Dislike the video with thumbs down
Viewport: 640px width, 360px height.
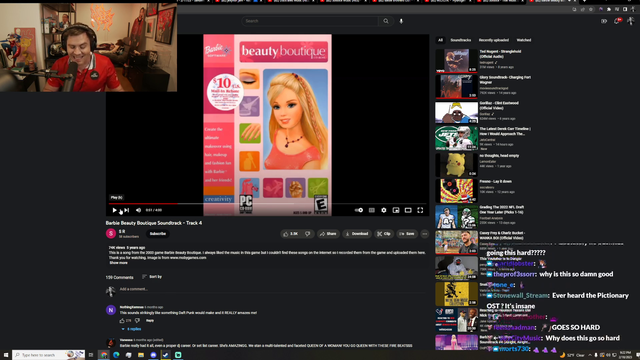(308, 234)
